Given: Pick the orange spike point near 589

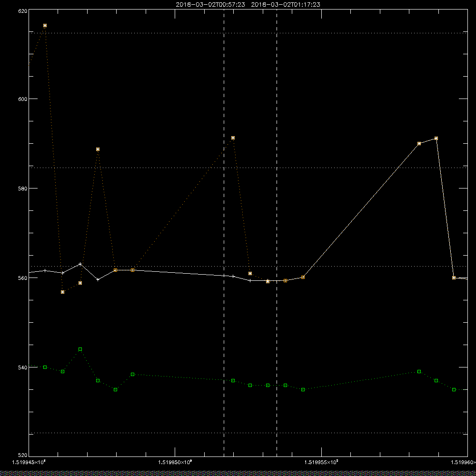Looking at the screenshot, I should pyautogui.click(x=98, y=149).
